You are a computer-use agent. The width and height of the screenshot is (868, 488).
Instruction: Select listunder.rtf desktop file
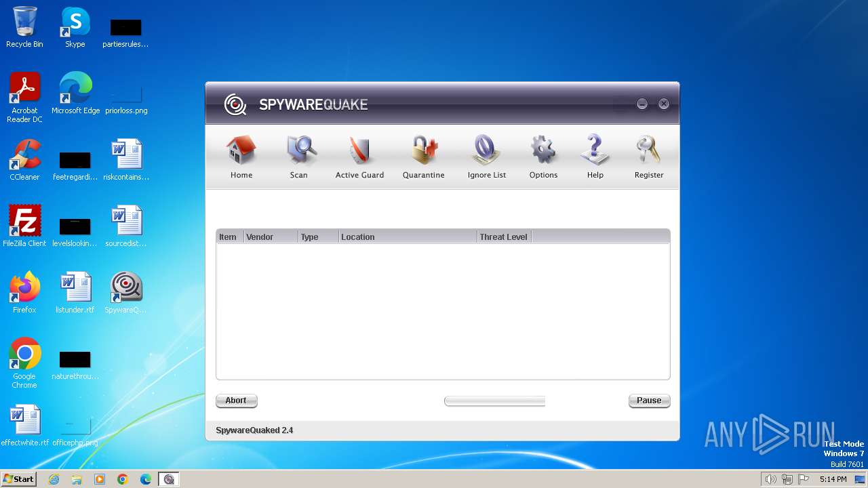[75, 293]
